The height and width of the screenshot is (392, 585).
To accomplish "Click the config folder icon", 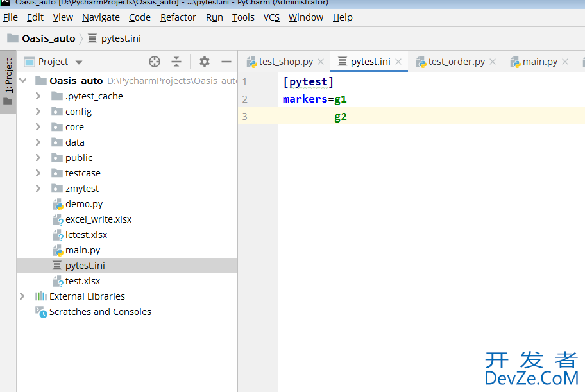I will (56, 112).
